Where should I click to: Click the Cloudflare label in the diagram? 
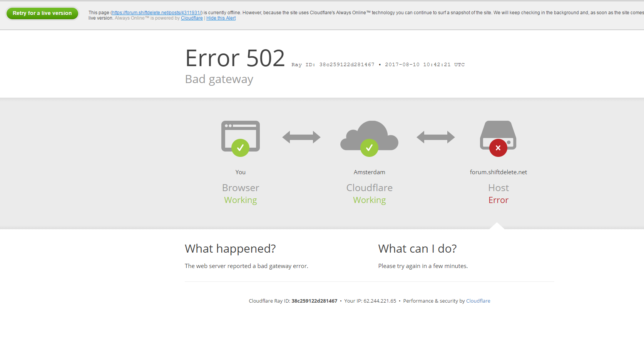(370, 188)
